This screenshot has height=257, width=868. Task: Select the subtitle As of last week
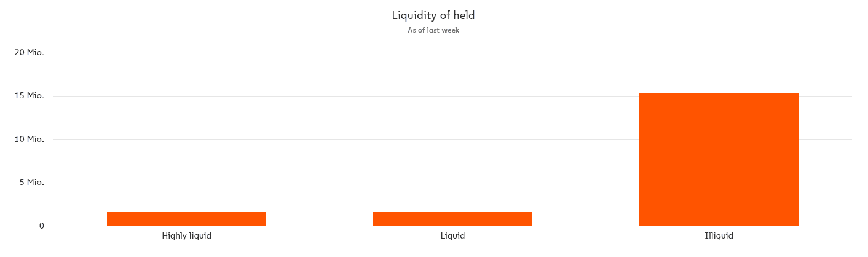pos(433,30)
